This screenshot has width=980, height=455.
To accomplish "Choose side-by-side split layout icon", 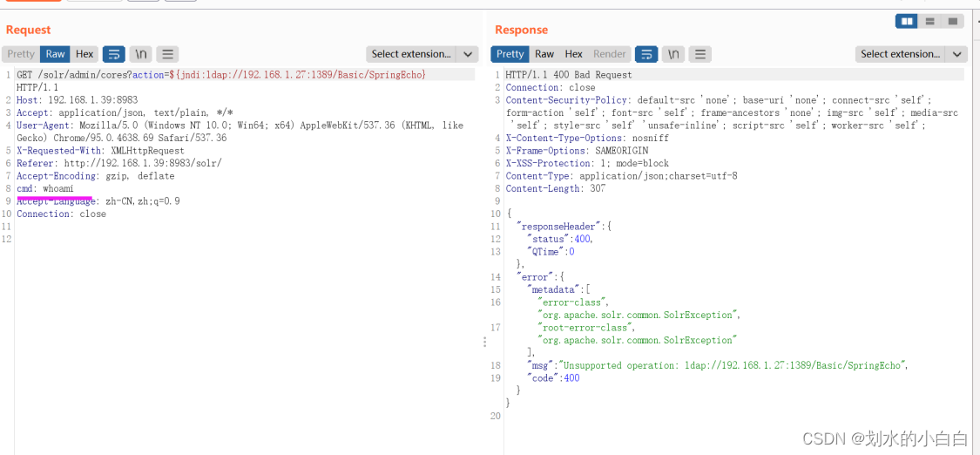I will 906,21.
